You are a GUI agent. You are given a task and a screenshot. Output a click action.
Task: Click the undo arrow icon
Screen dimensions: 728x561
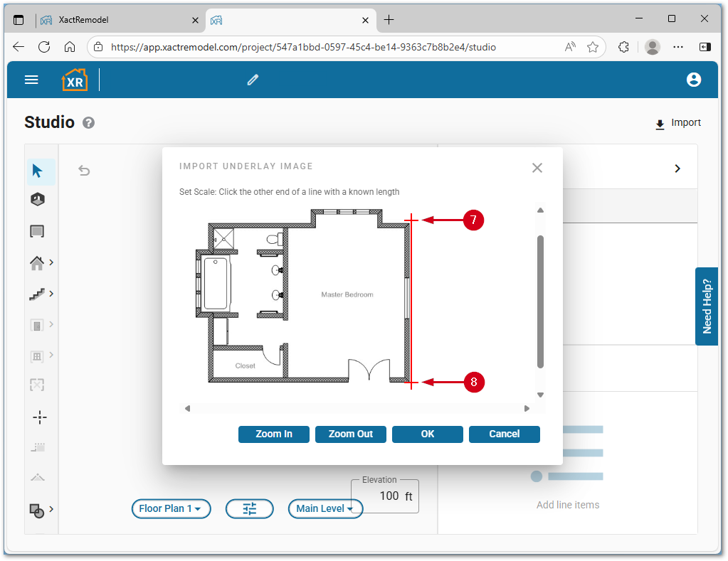click(x=84, y=170)
